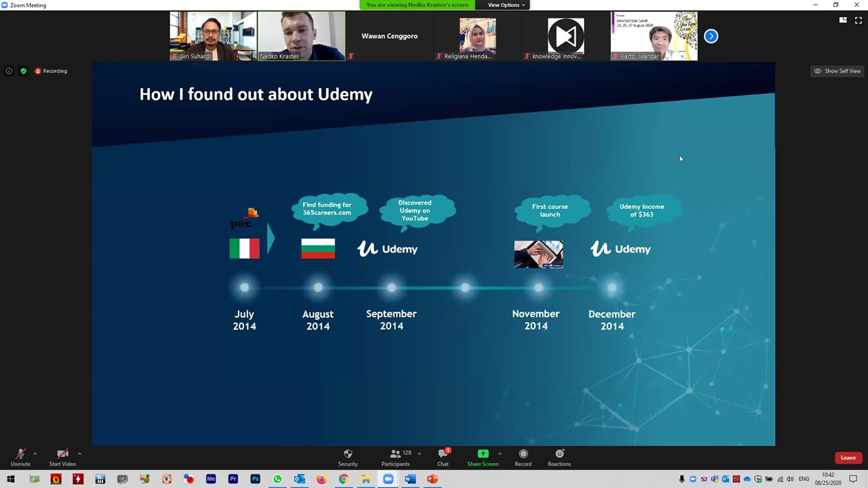The height and width of the screenshot is (488, 868).
Task: Open the Windows Start menu
Action: [x=10, y=479]
